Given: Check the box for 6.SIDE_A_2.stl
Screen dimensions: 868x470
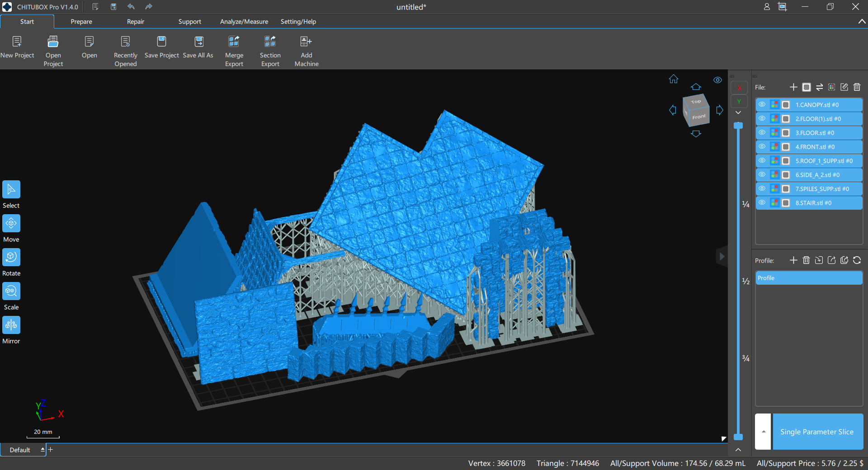Looking at the screenshot, I should tap(786, 175).
